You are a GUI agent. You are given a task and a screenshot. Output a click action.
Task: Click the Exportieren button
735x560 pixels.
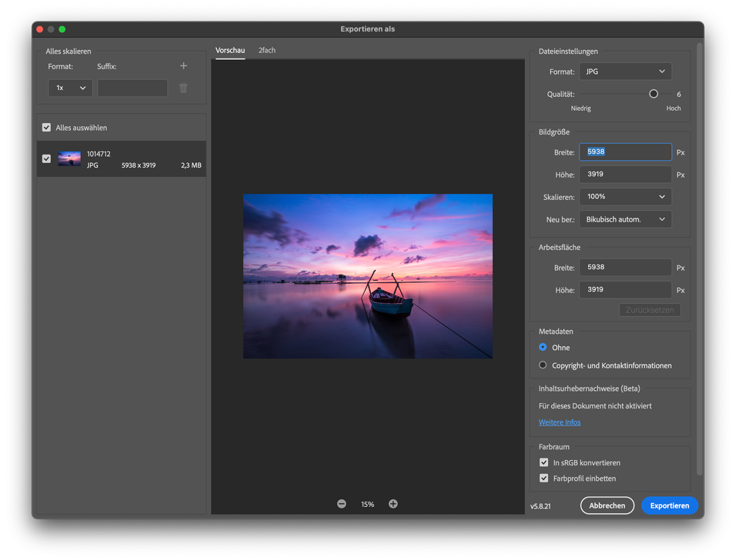670,505
